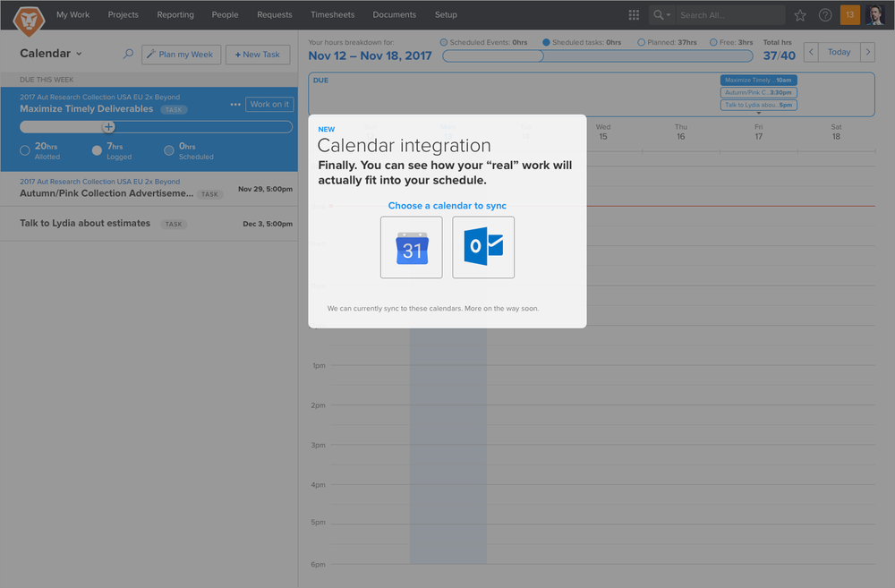Toggle Planned 37hrs radio
The height and width of the screenshot is (588, 895).
click(641, 42)
